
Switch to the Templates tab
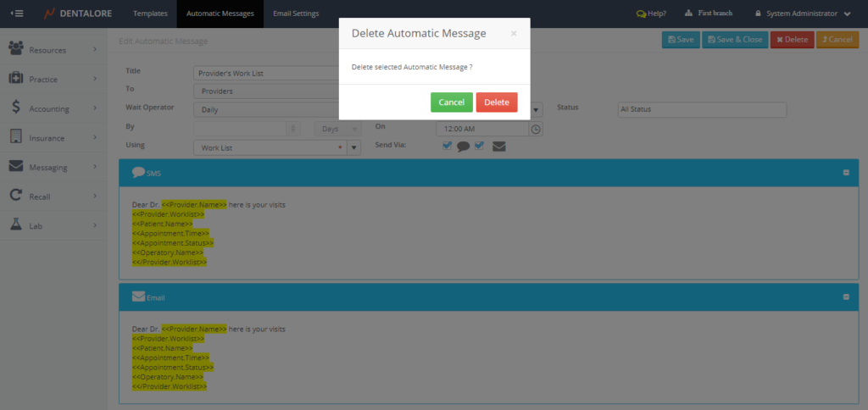(150, 14)
